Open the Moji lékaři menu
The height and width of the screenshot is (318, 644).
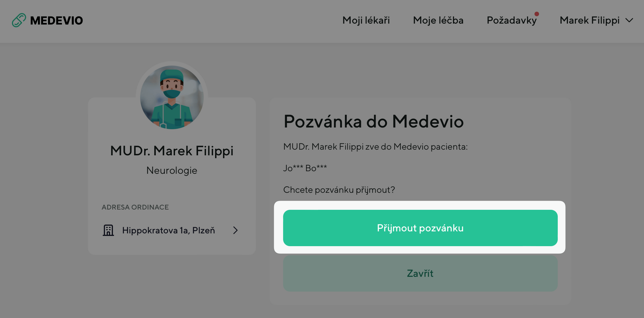[x=366, y=20]
